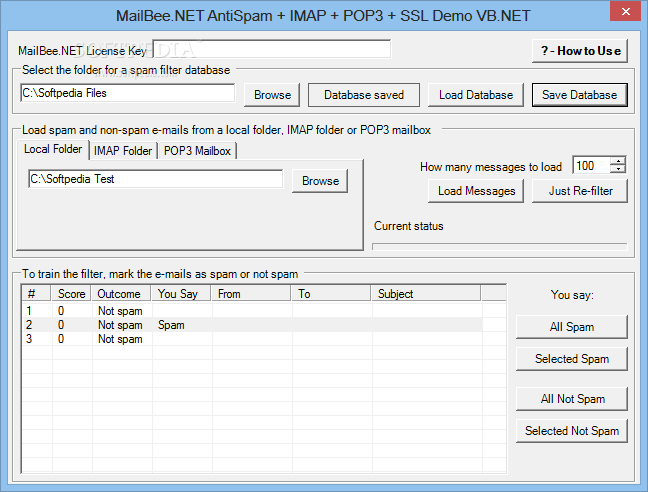648x492 pixels.
Task: Sort by the You Say column header
Action: point(182,294)
